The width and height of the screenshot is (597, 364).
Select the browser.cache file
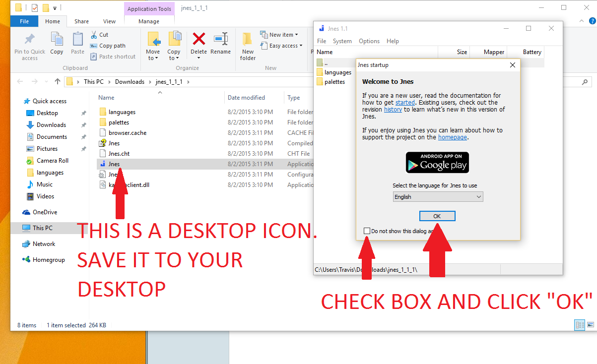point(127,133)
